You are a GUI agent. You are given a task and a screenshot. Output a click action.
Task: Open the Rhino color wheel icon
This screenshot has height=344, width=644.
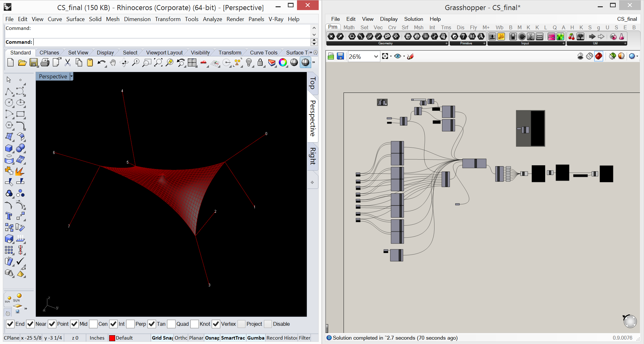tap(283, 63)
